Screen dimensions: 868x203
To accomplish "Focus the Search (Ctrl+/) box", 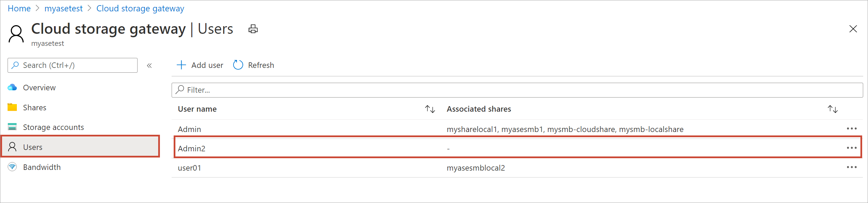I will coord(73,65).
